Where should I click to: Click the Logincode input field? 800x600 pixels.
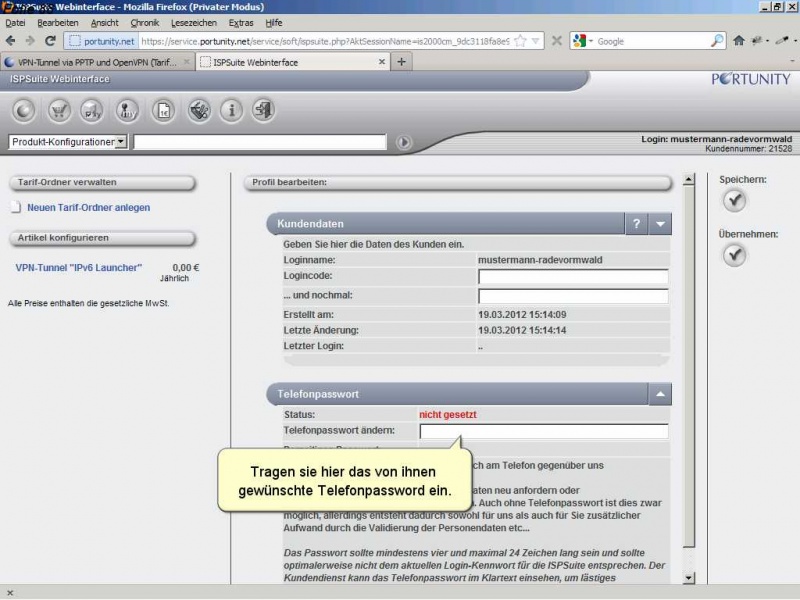(573, 277)
